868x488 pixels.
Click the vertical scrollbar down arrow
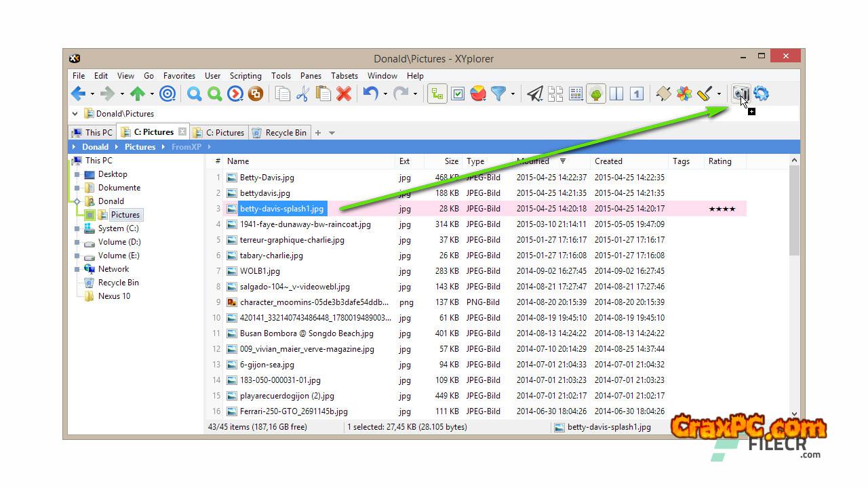coord(794,414)
